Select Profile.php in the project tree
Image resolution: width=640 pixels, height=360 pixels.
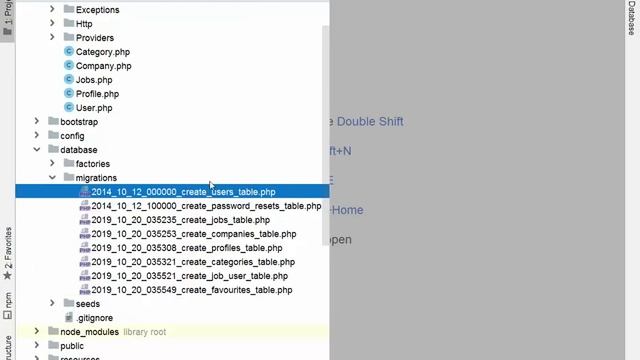point(98,94)
